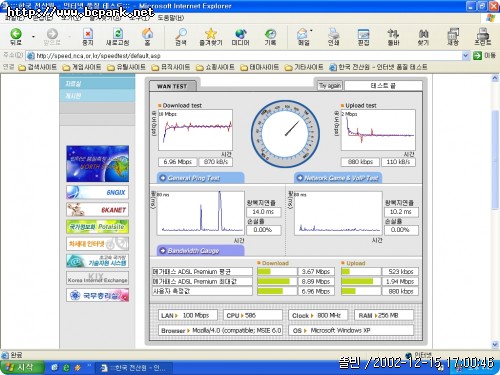Expand the address bar dropdown arrow
This screenshot has height=375, width=500.
465,56
